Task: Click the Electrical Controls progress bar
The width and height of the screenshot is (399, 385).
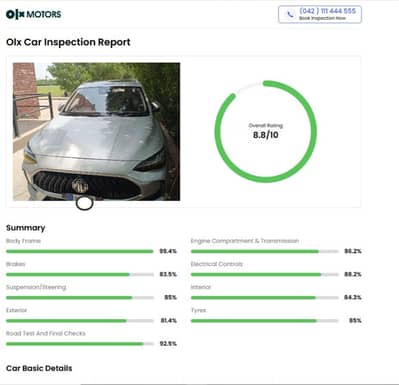Action: 265,275
